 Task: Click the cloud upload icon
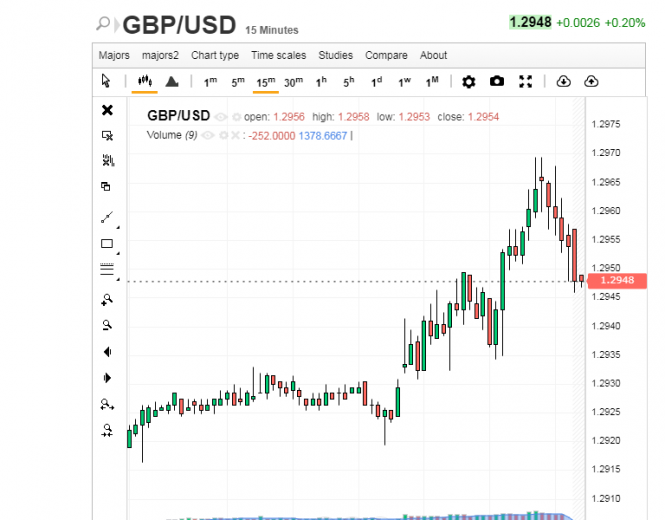(591, 81)
